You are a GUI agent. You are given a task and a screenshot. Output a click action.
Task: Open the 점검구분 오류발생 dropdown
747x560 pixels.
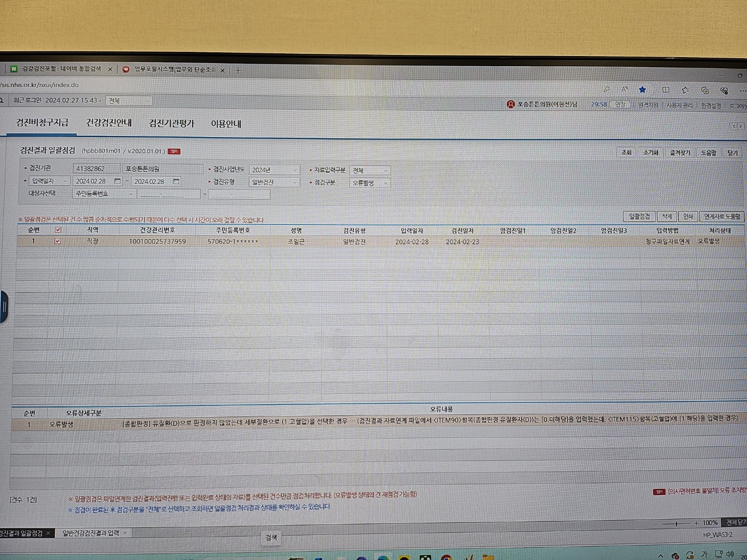(370, 182)
